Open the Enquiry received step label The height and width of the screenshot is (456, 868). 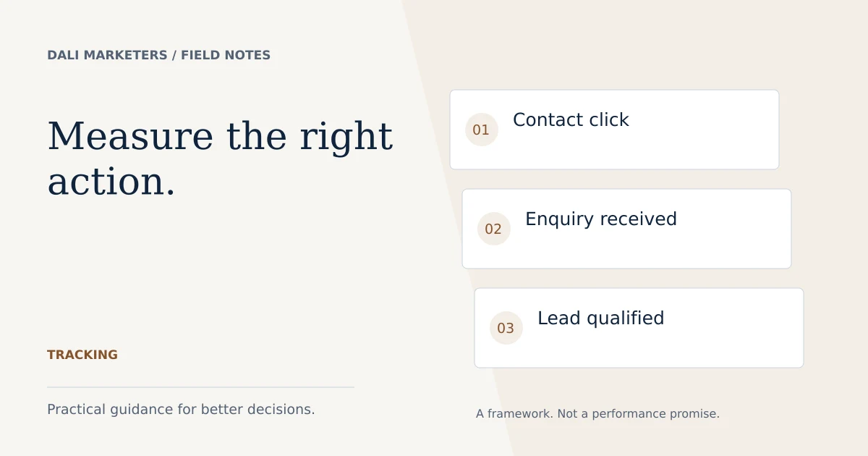click(601, 219)
